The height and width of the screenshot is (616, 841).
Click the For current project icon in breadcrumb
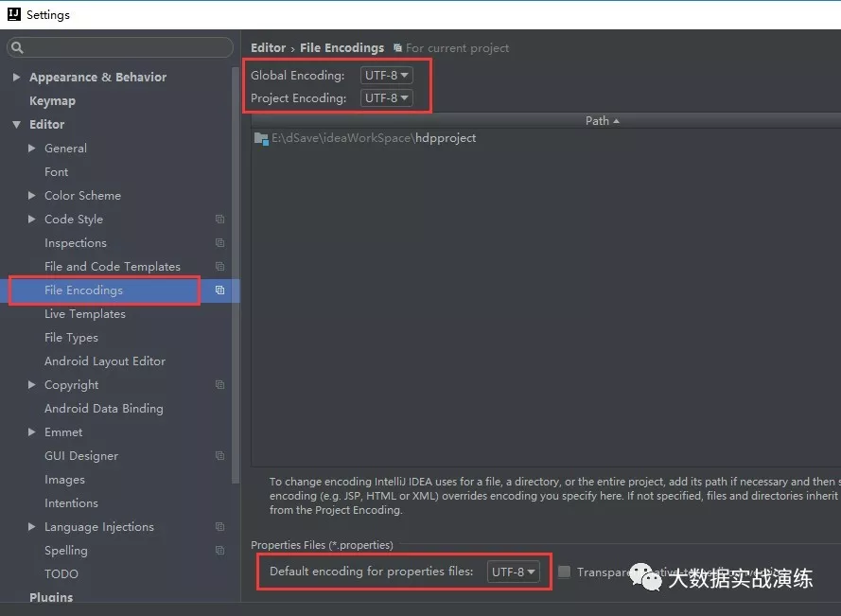tap(397, 47)
